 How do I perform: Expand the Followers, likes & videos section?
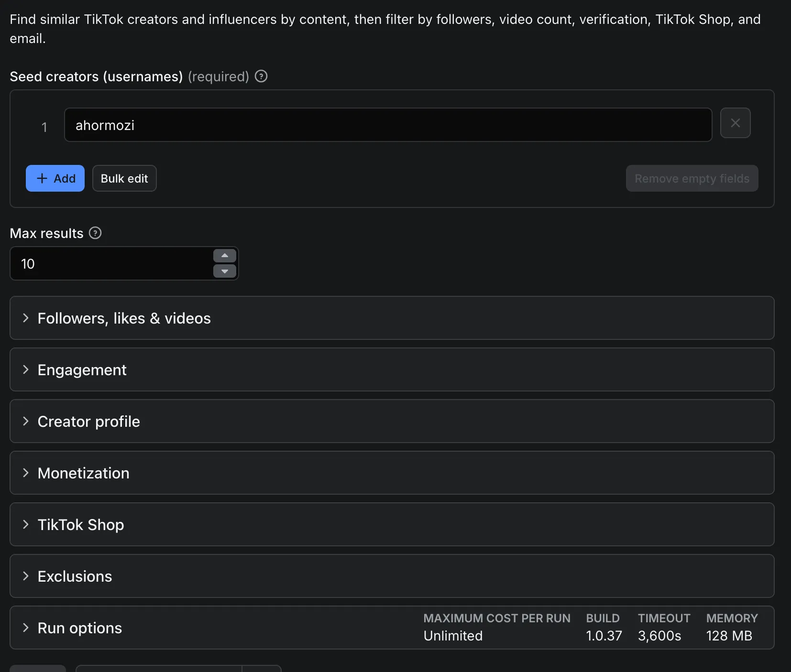392,318
